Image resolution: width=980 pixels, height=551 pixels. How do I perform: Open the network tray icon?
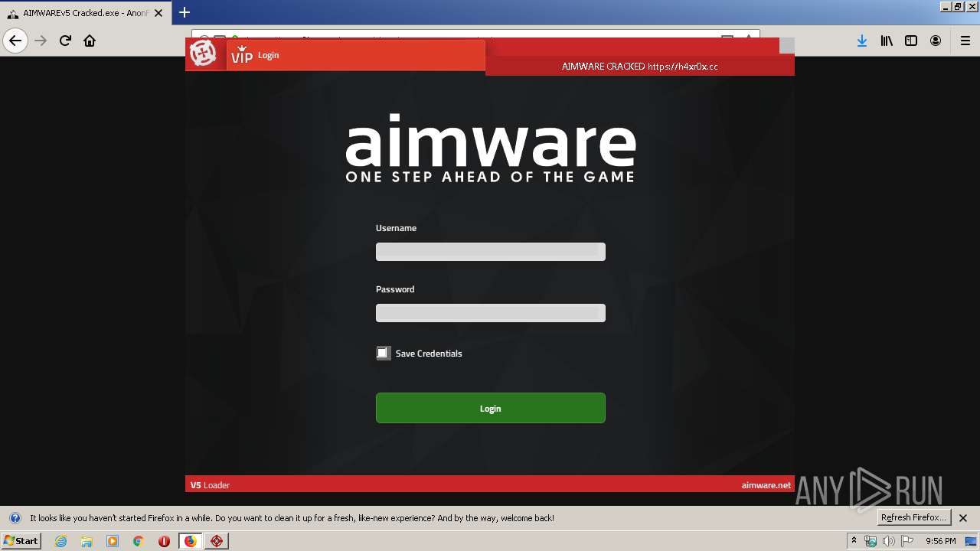[871, 541]
